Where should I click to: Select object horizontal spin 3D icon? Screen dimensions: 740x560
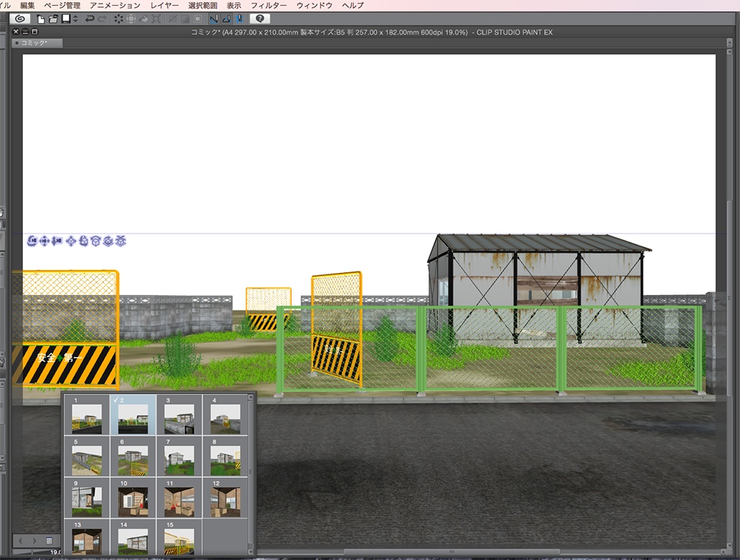click(108, 241)
